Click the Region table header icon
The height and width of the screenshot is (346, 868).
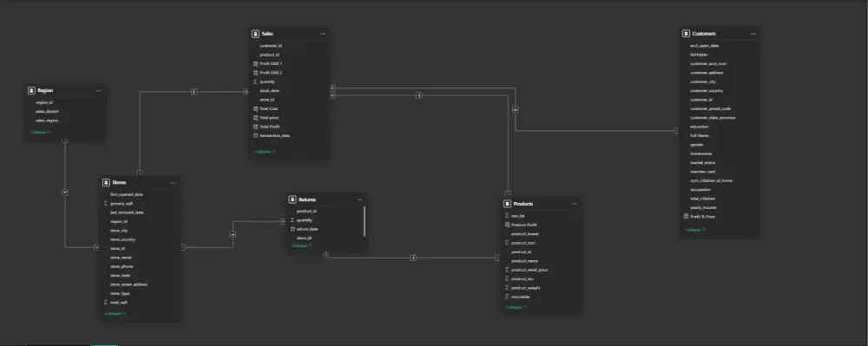pyautogui.click(x=31, y=91)
